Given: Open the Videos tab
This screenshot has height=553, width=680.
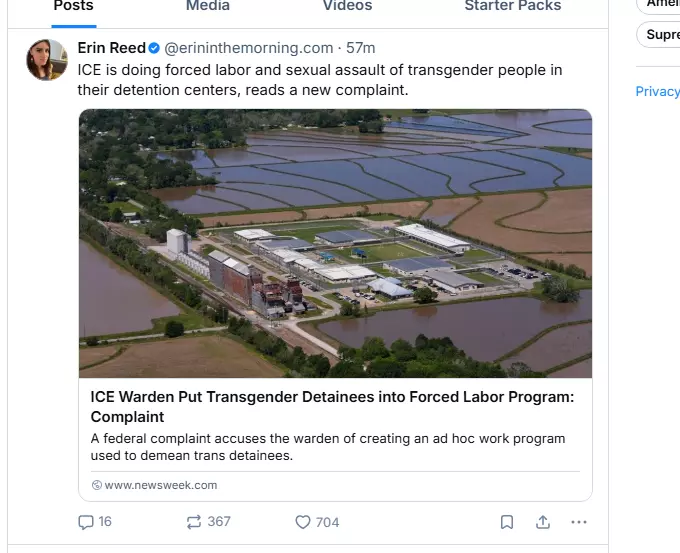Looking at the screenshot, I should pyautogui.click(x=347, y=6).
